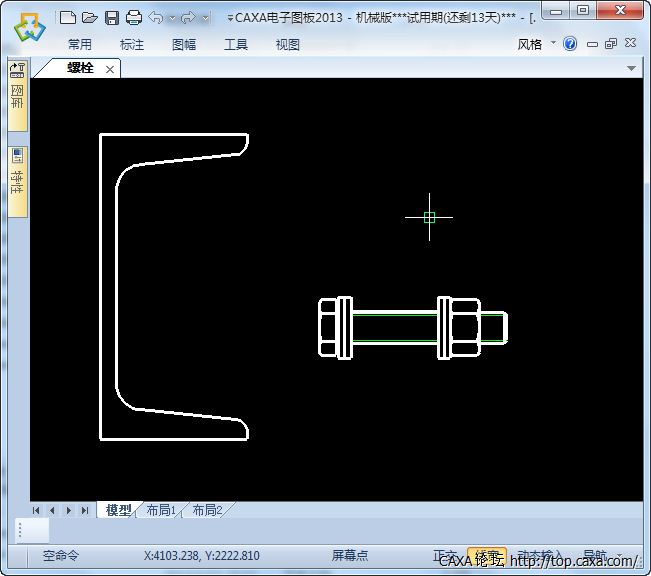The height and width of the screenshot is (576, 651).
Task: Create a new document from quick toolbar
Action: 68,18
